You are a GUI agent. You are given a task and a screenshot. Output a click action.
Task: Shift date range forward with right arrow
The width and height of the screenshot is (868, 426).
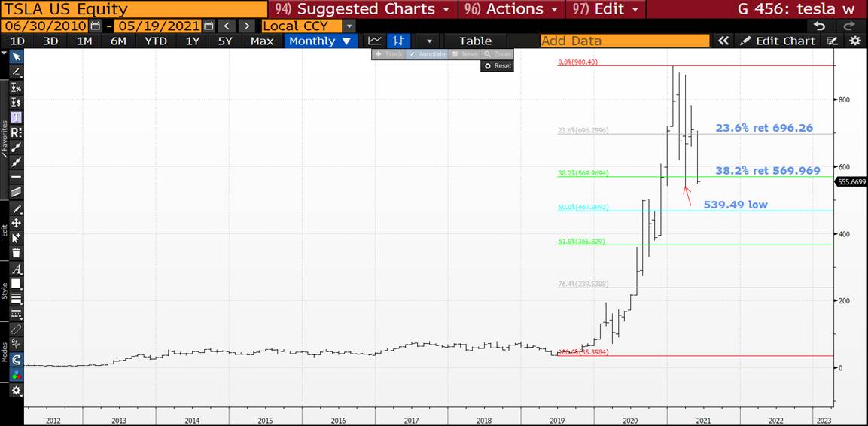pyautogui.click(x=247, y=26)
